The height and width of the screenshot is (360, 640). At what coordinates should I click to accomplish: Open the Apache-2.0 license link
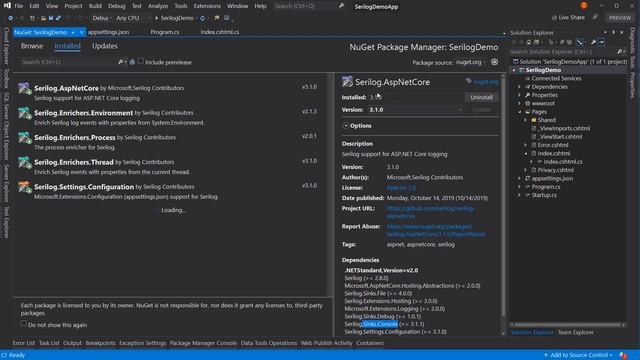pos(401,188)
